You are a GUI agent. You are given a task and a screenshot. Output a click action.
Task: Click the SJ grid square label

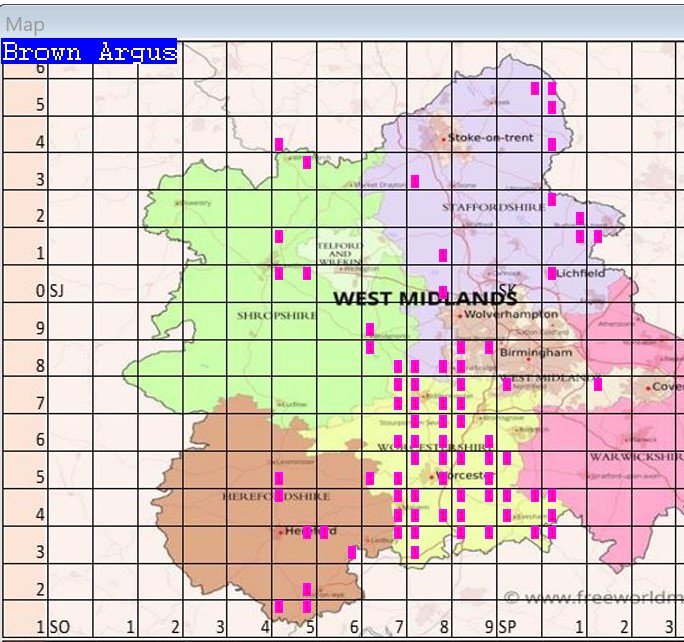(x=57, y=291)
